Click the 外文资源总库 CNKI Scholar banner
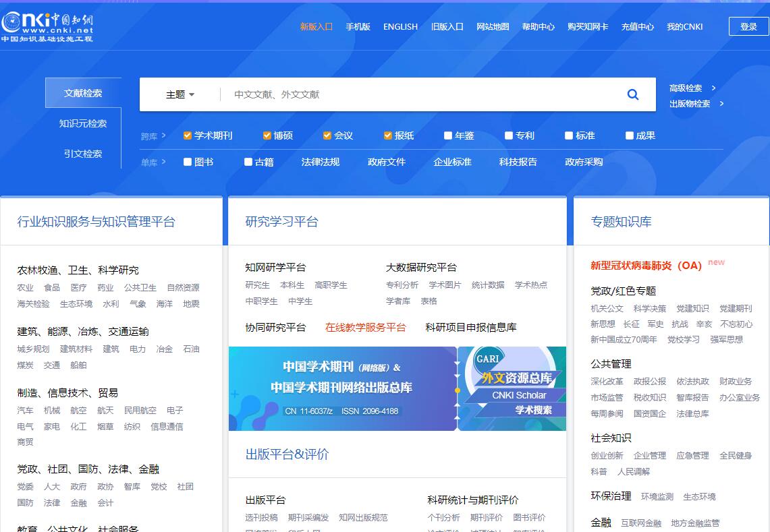Screen dimensions: 770x532 512,388
